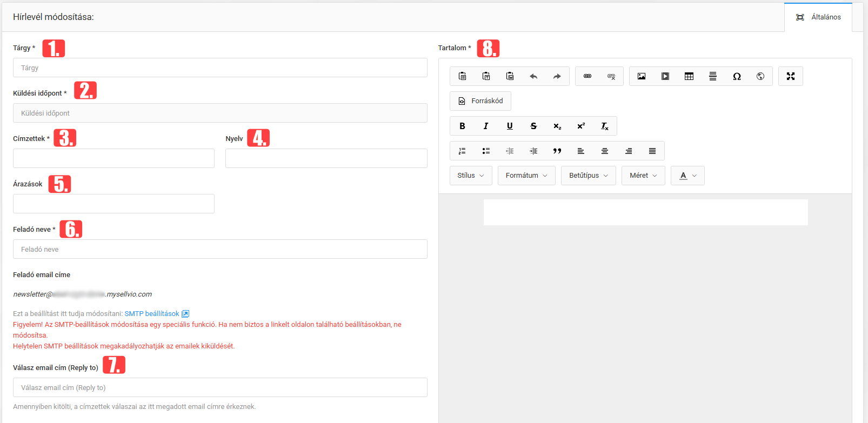
Task: Align text to the left
Action: coord(581,151)
